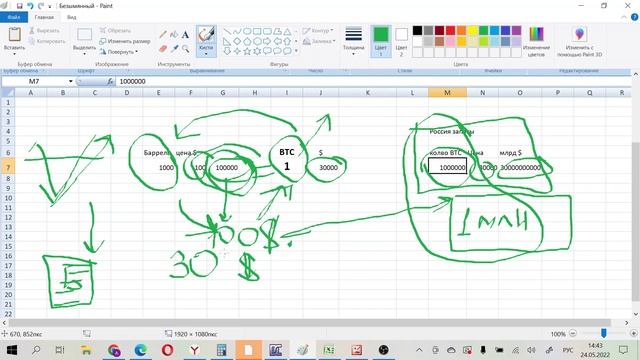Select the Eraser tool
This screenshot has width=640, height=360.
pyautogui.click(x=163, y=49)
